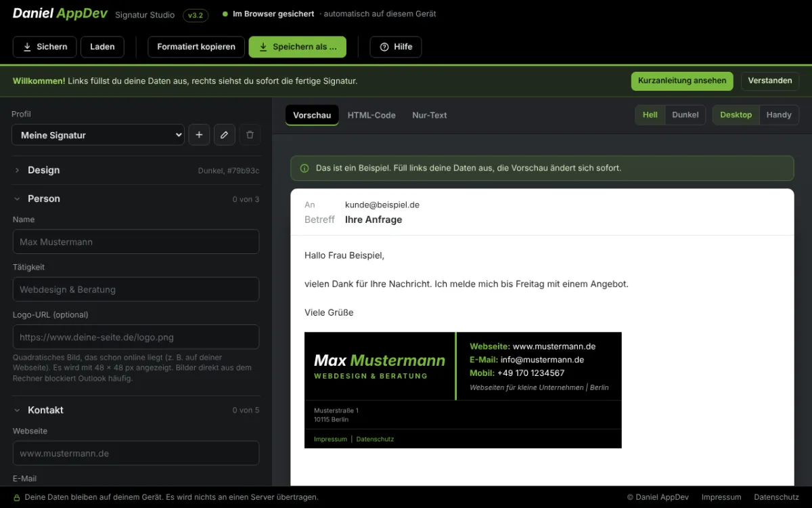Click phone number +49 170 1234567
The image size is (812, 508).
pos(531,373)
